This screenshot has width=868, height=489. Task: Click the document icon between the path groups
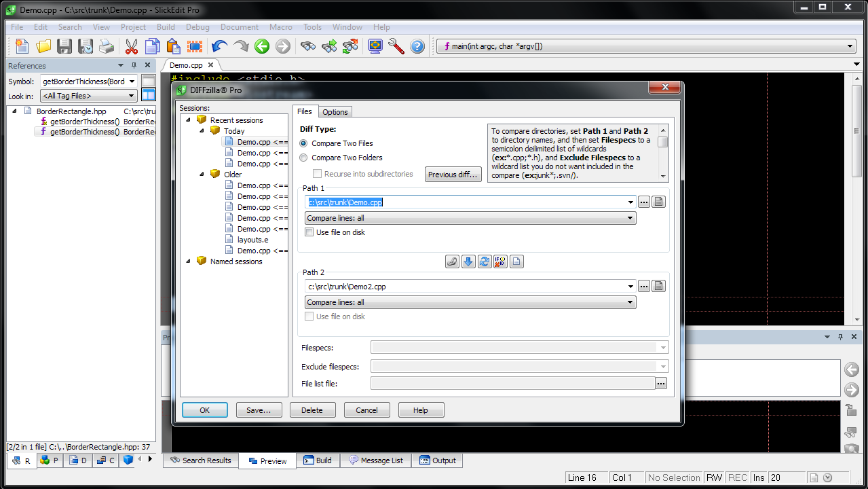tap(517, 261)
